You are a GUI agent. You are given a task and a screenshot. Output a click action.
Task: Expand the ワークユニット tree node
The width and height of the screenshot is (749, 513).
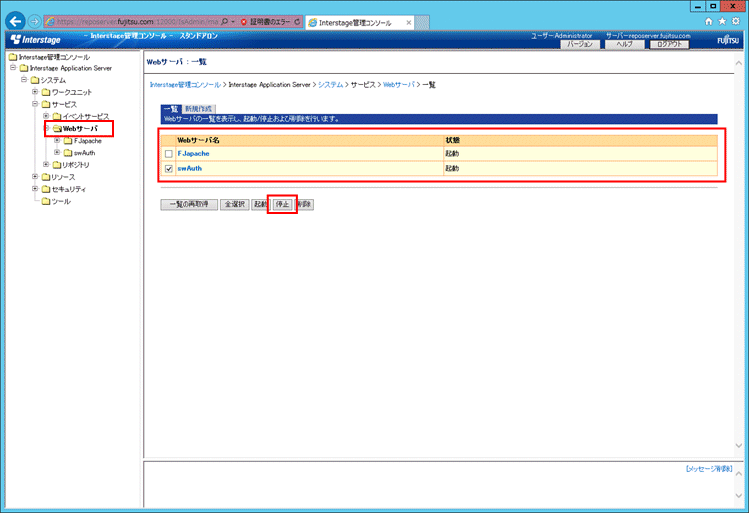[35, 92]
